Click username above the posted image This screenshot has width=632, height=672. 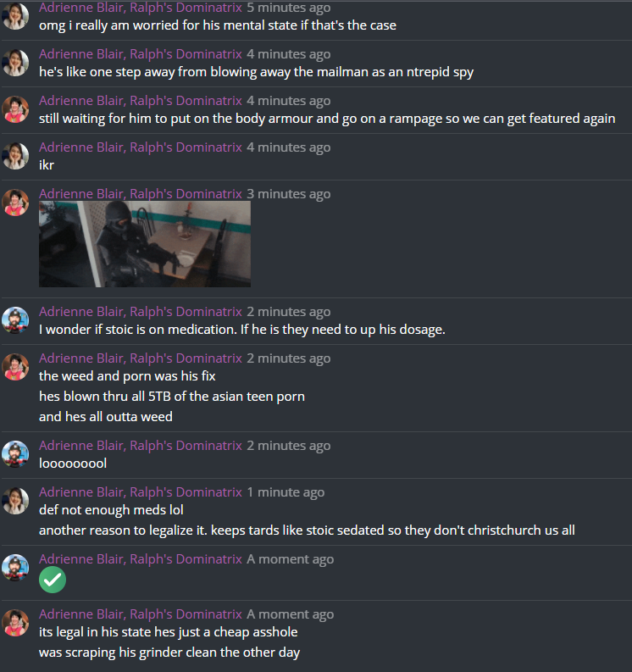141,194
